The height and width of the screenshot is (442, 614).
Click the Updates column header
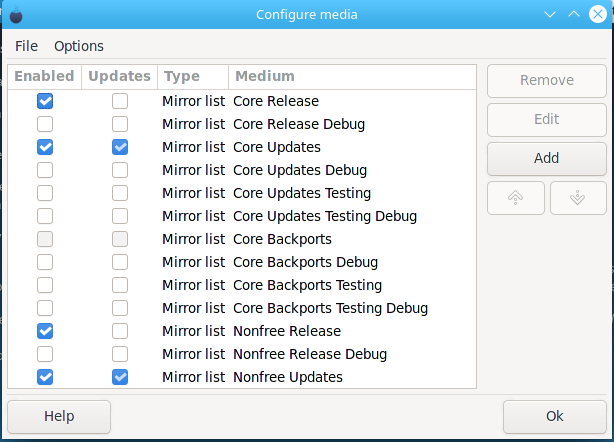(x=119, y=77)
